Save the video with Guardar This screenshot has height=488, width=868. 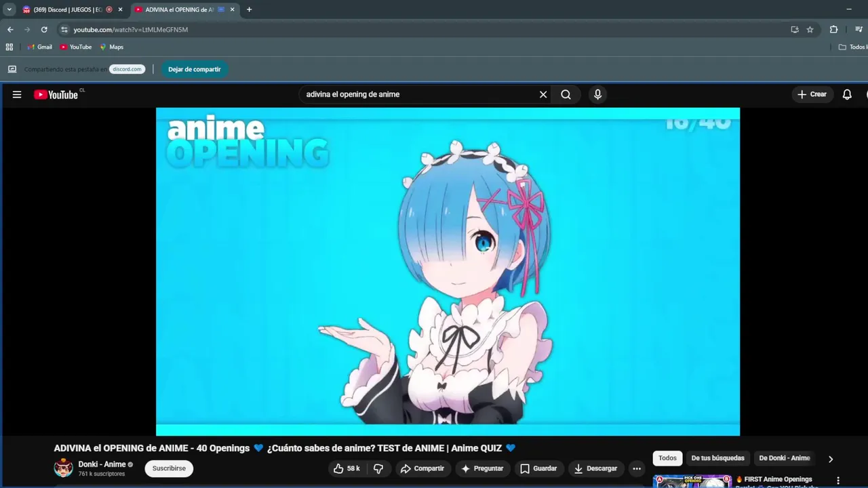(x=538, y=468)
